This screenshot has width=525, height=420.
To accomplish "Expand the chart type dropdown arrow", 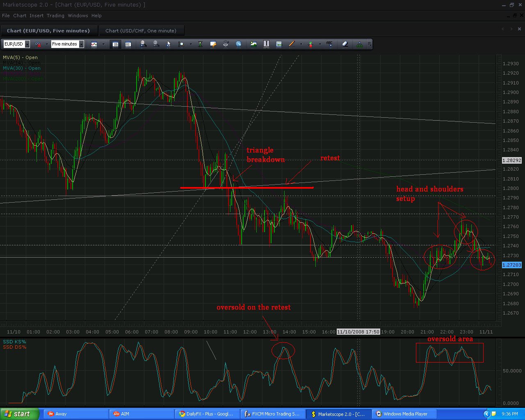I will point(103,44).
